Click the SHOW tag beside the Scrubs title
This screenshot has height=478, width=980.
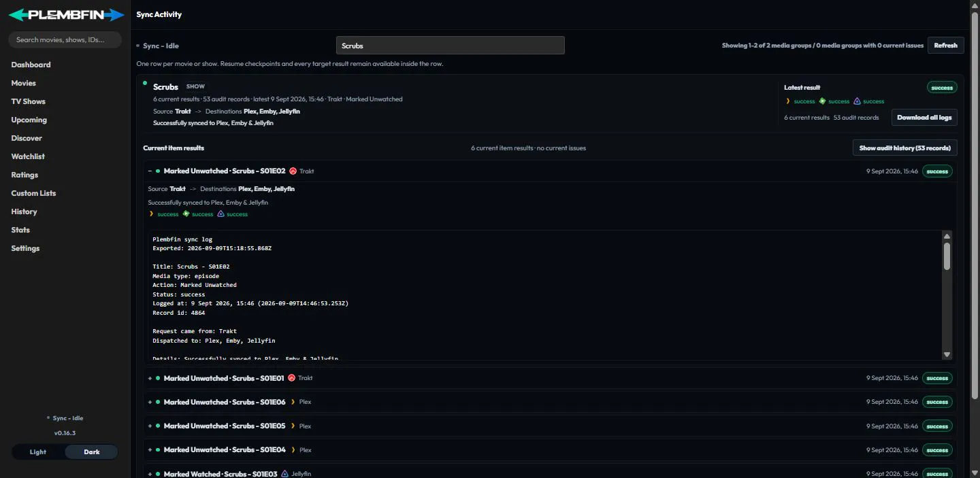coord(195,86)
